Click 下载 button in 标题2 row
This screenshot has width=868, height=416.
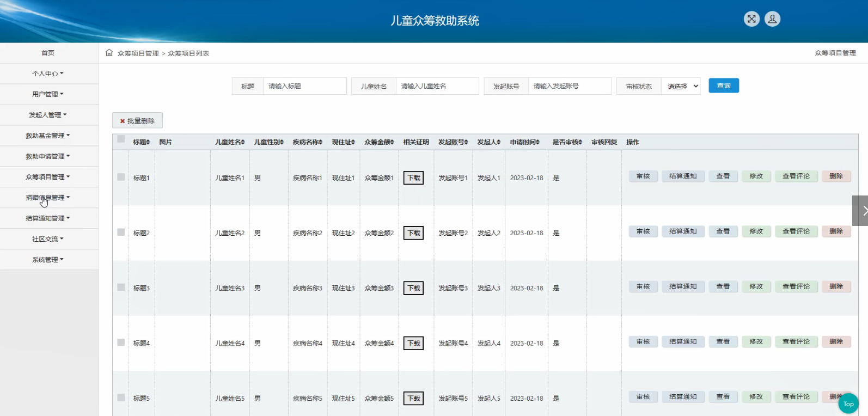pos(414,233)
